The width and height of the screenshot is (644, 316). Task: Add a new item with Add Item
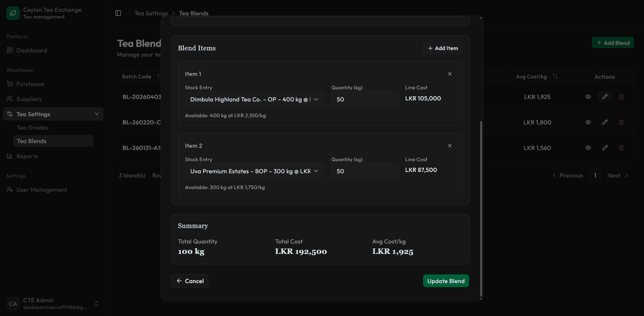pyautogui.click(x=443, y=48)
